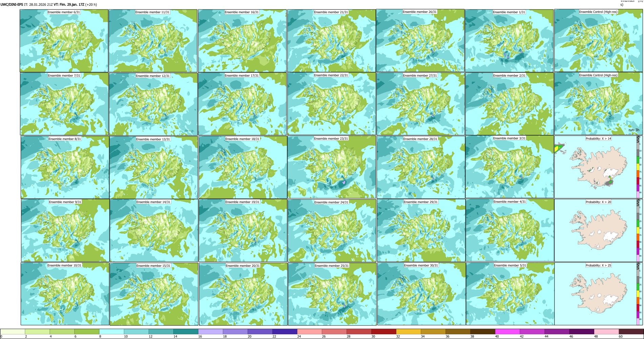Click the VT: Fim. 29.jan. 17Z text
This screenshot has width=644, height=339.
tap(69, 5)
